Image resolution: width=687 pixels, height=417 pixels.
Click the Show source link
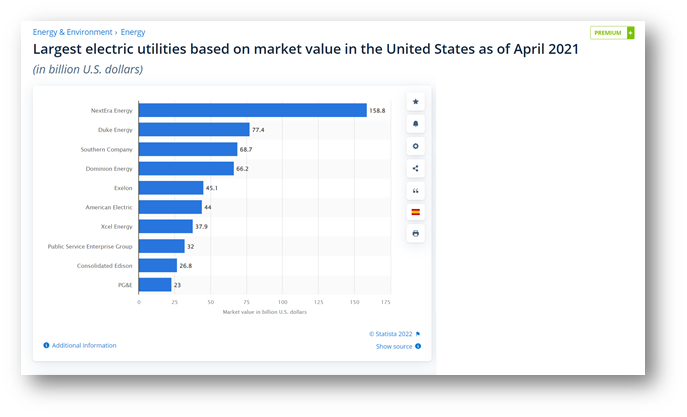(394, 346)
